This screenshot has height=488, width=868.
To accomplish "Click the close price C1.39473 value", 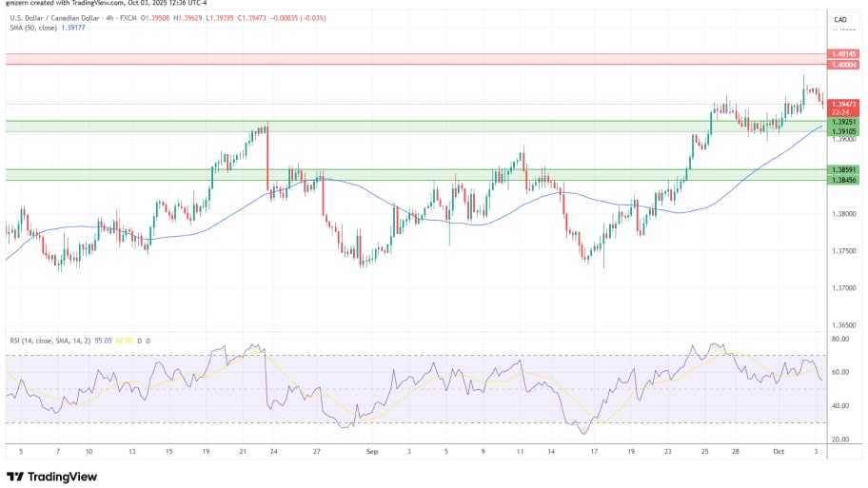I will [x=254, y=19].
